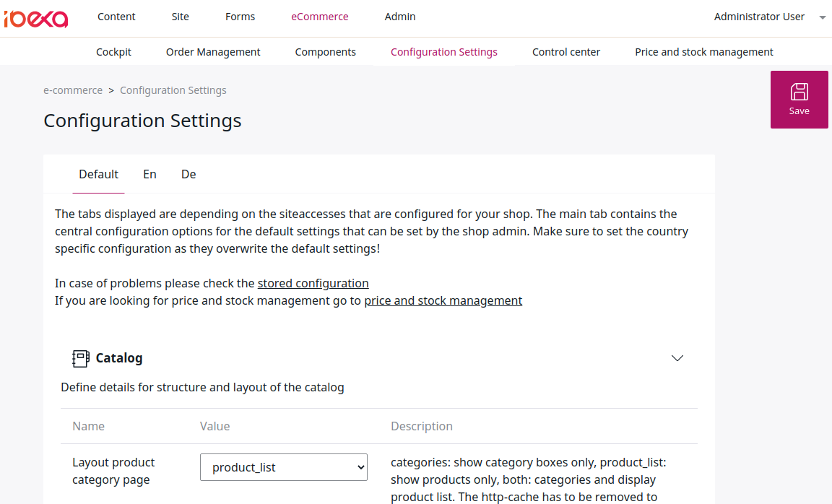Open the eCommerce menu
The image size is (832, 504).
pyautogui.click(x=319, y=17)
